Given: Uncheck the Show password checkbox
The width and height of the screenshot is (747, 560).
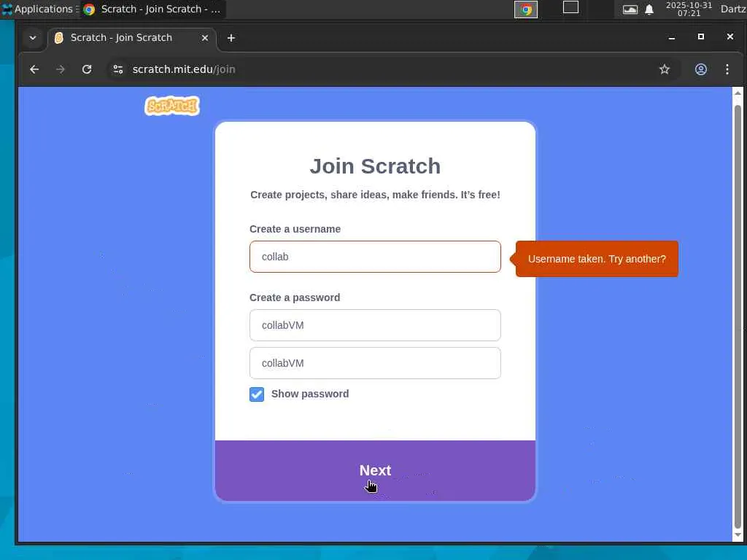Looking at the screenshot, I should click(x=257, y=394).
